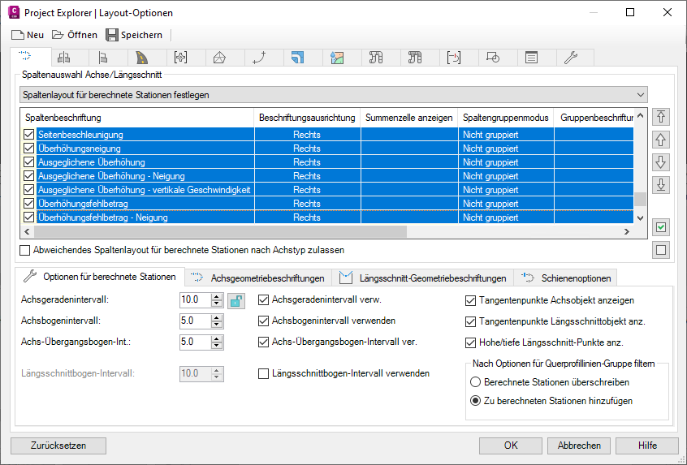Click the Öffnen folder icon
The height and width of the screenshot is (465, 687).
tap(58, 34)
